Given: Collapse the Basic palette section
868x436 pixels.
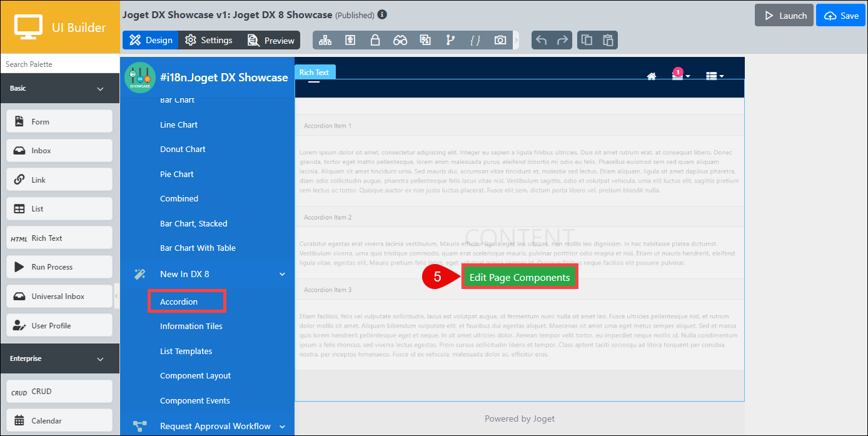Looking at the screenshot, I should click(x=100, y=89).
